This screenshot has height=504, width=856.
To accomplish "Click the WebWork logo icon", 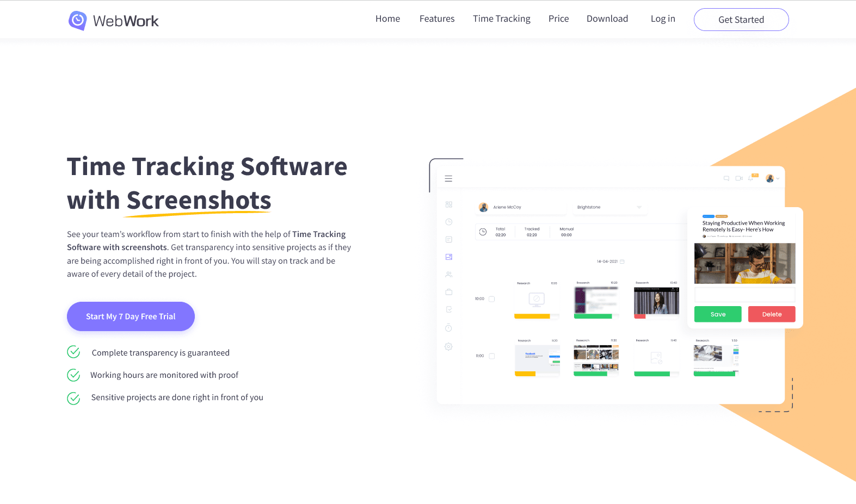I will click(78, 21).
